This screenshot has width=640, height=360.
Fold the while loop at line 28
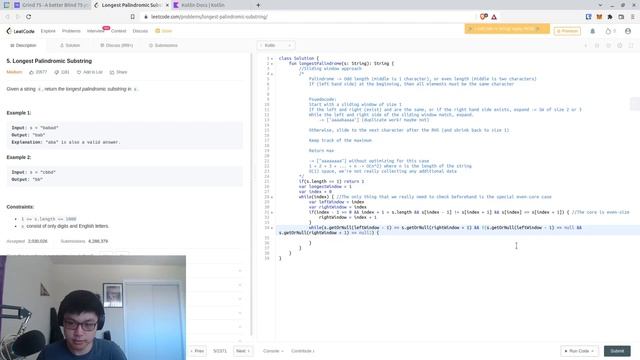coord(272,197)
